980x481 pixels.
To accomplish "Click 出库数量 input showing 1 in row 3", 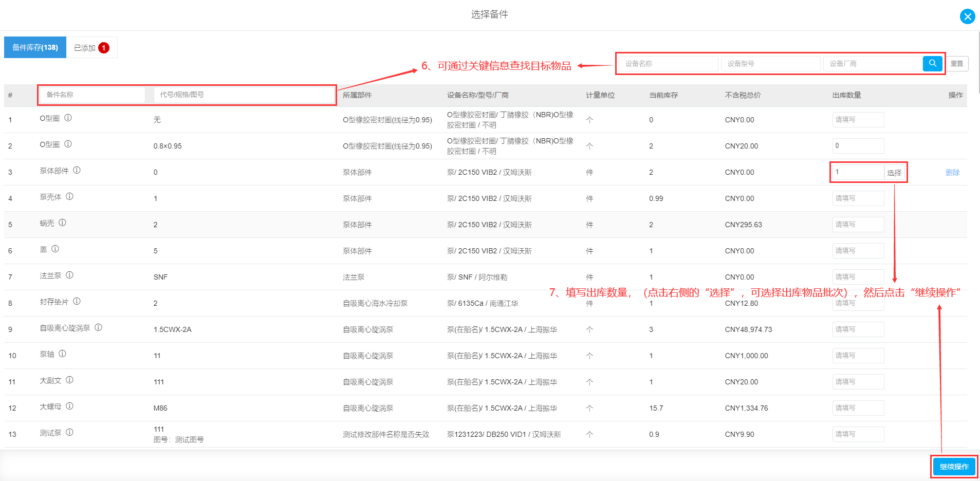I will (858, 172).
